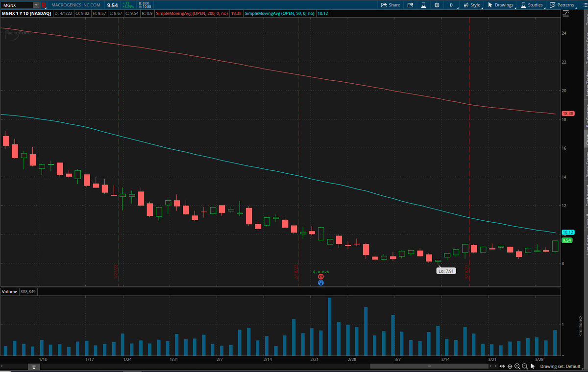Click the Volume 808,849 label
This screenshot has height=372, width=588.
(x=20, y=292)
